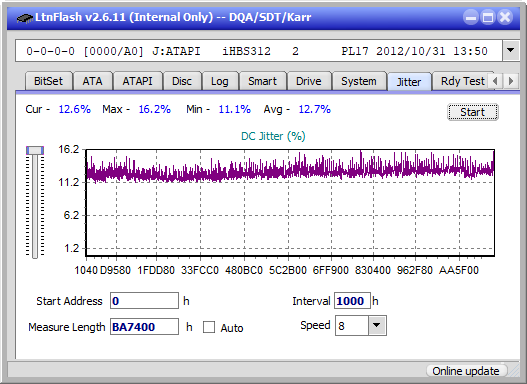Go to the Rdy Test tab
527x384 pixels.
click(x=463, y=81)
